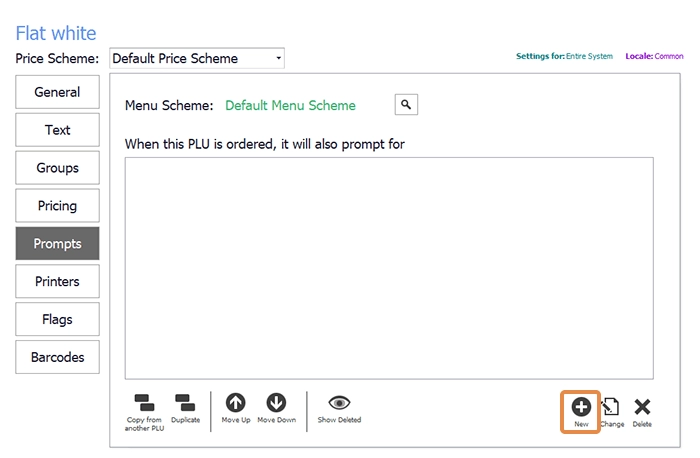Image resolution: width=700 pixels, height=458 pixels.
Task: Open the Printers tab
Action: (57, 281)
